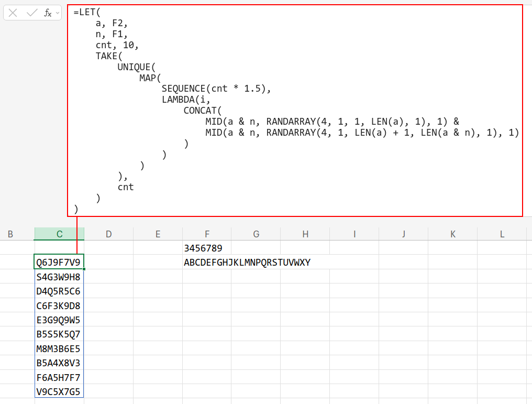Select column J header
The width and height of the screenshot is (532, 404).
[x=404, y=234]
